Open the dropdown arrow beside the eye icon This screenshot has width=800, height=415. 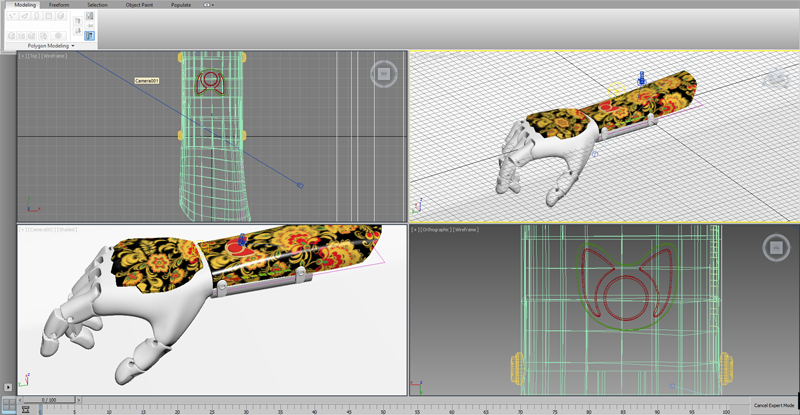click(213, 5)
